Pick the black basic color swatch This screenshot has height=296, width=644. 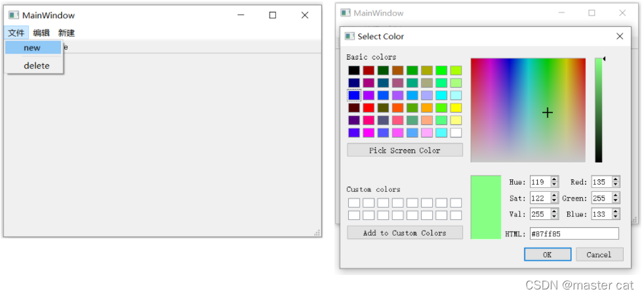coord(354,71)
